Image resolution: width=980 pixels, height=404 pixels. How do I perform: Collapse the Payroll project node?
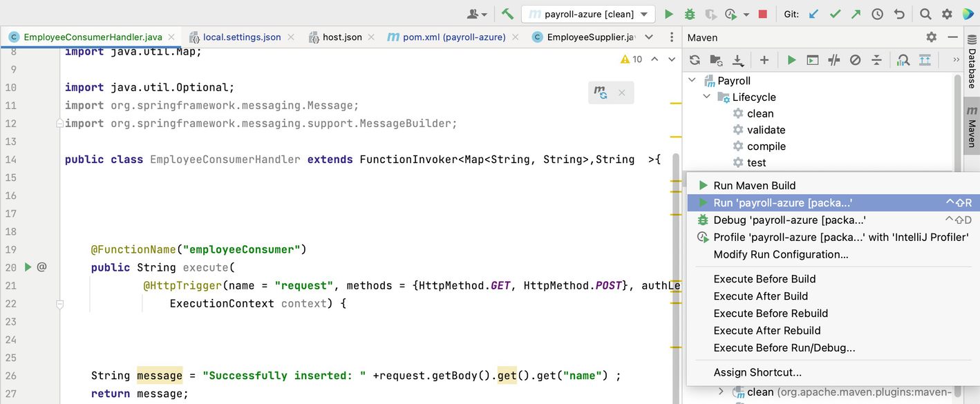[x=692, y=81]
